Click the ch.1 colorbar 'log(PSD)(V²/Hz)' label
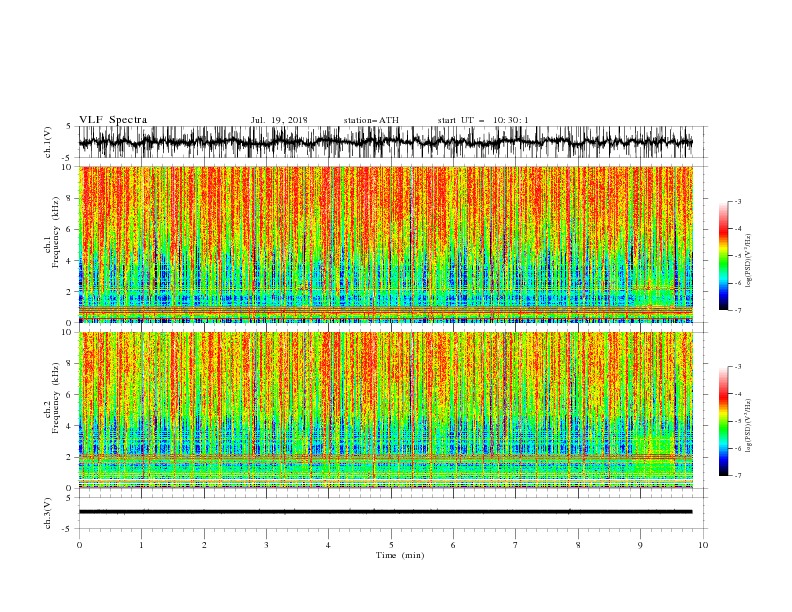 [x=749, y=260]
